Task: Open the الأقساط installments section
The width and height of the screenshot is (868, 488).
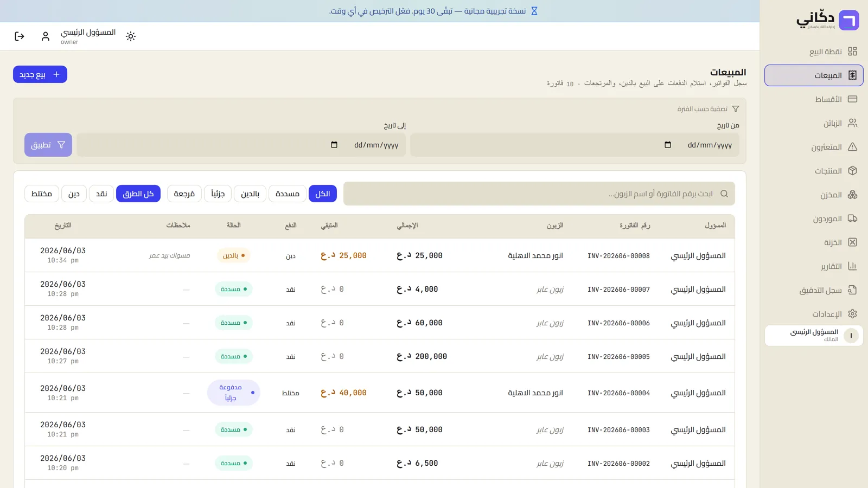Action: click(814, 99)
